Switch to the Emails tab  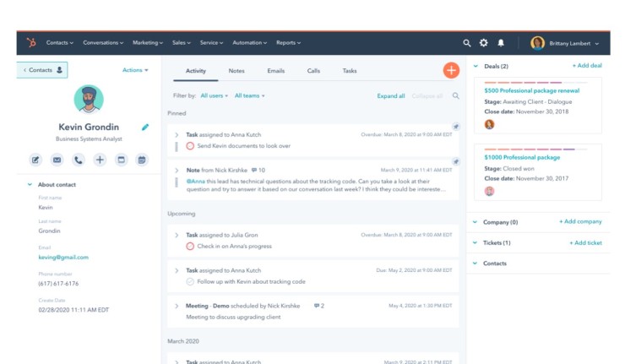tap(275, 71)
